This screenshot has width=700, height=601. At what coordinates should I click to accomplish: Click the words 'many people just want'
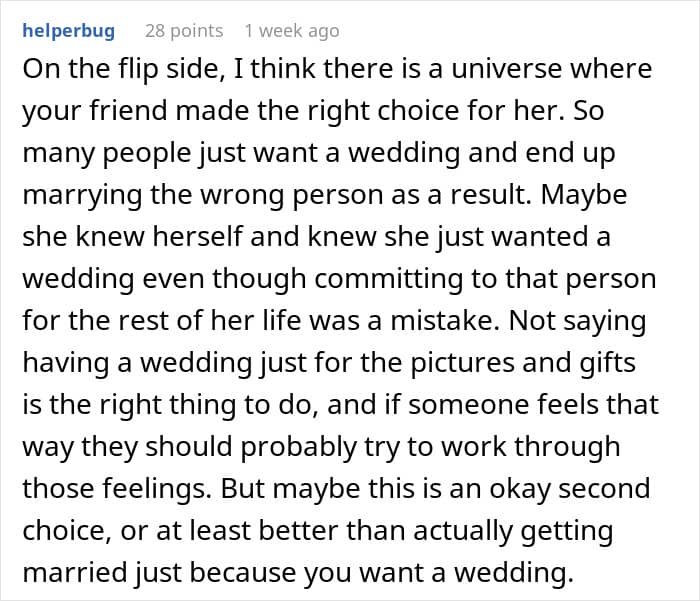[170, 153]
